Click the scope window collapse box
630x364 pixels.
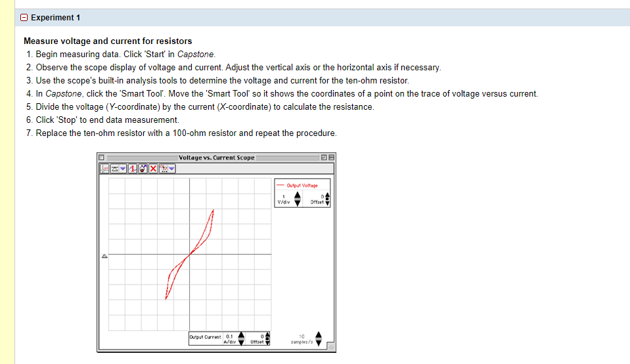pos(332,158)
